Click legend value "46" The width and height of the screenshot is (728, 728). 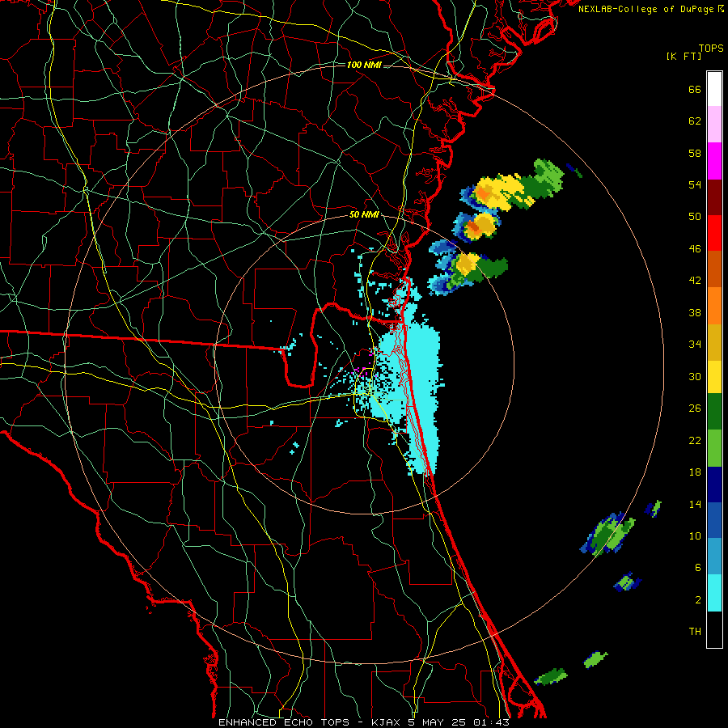coord(695,249)
